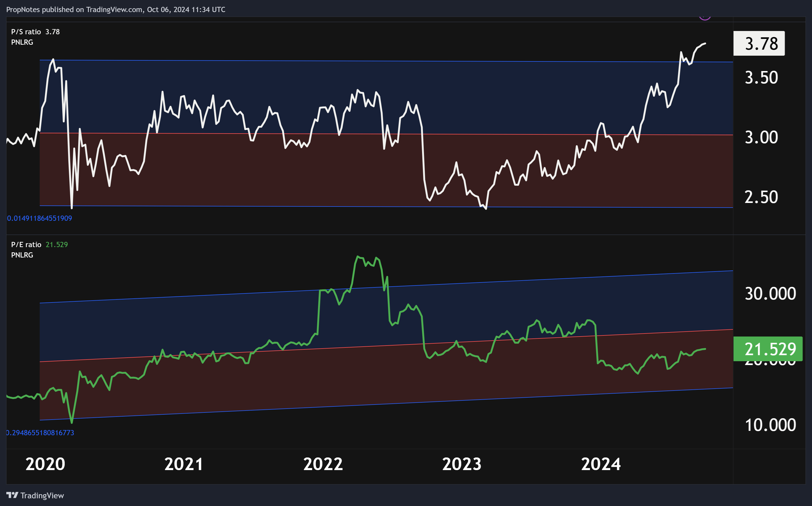Click the partially visible purple circle marker

click(x=704, y=18)
